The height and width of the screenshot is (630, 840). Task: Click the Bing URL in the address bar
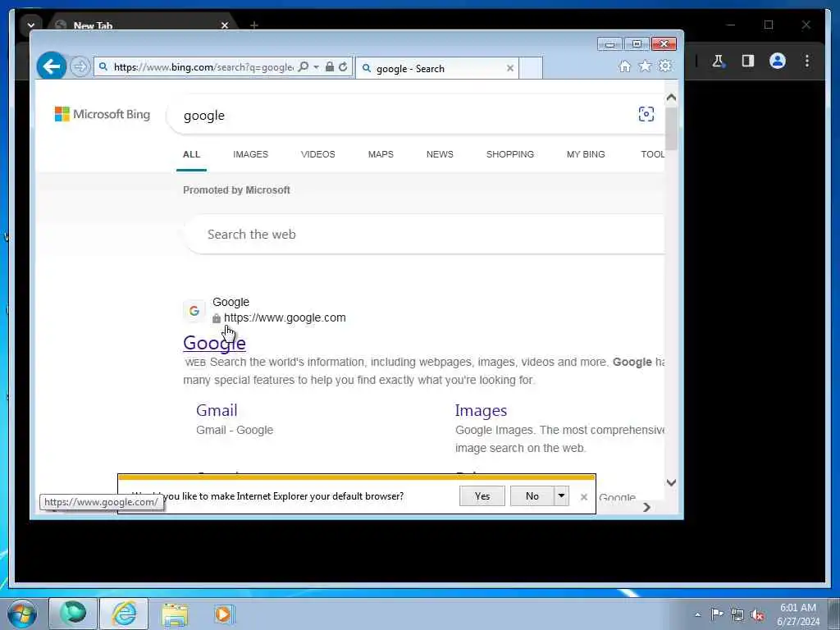[x=203, y=67]
